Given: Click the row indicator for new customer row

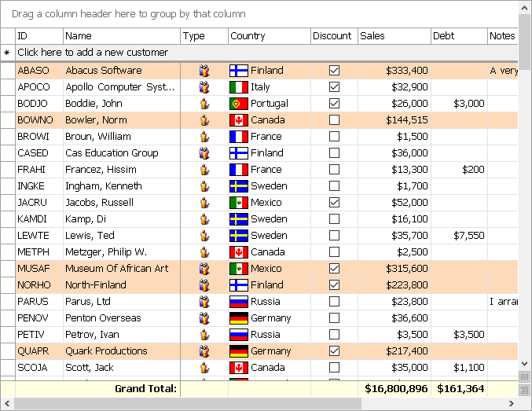Looking at the screenshot, I should pyautogui.click(x=7, y=53).
